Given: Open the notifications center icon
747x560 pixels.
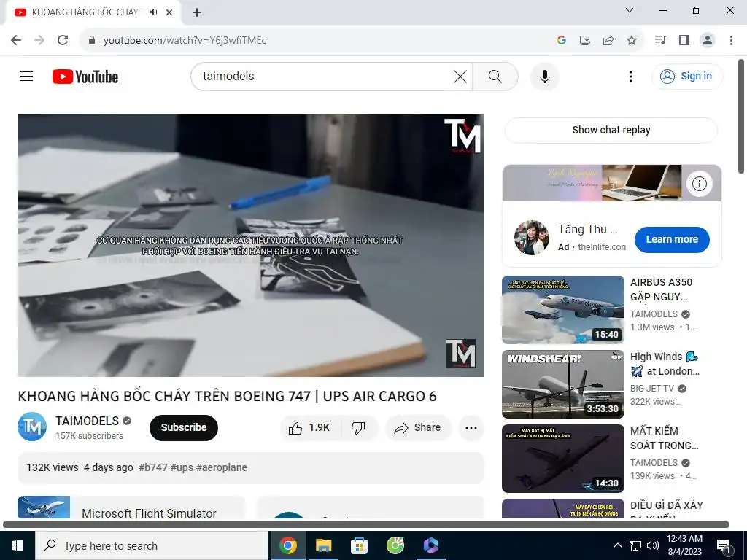Looking at the screenshot, I should (724, 545).
